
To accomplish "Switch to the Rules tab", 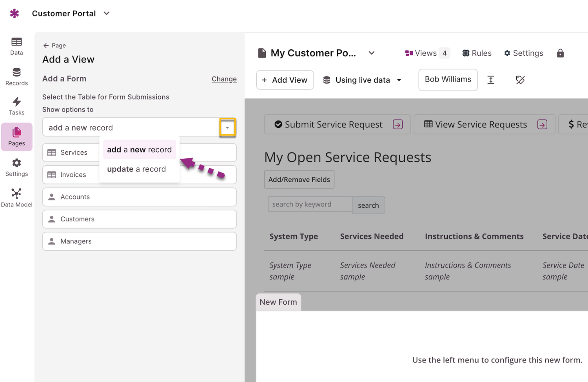I will (477, 53).
